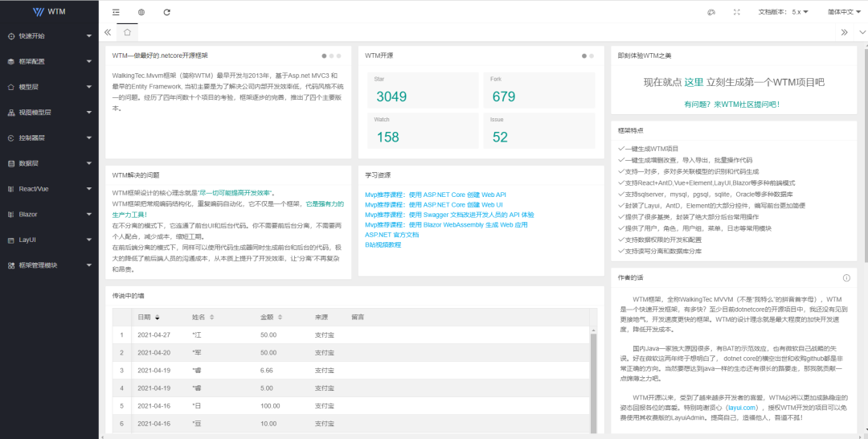Click amount cell 6.66
The width and height of the screenshot is (868, 439).
coord(266,371)
